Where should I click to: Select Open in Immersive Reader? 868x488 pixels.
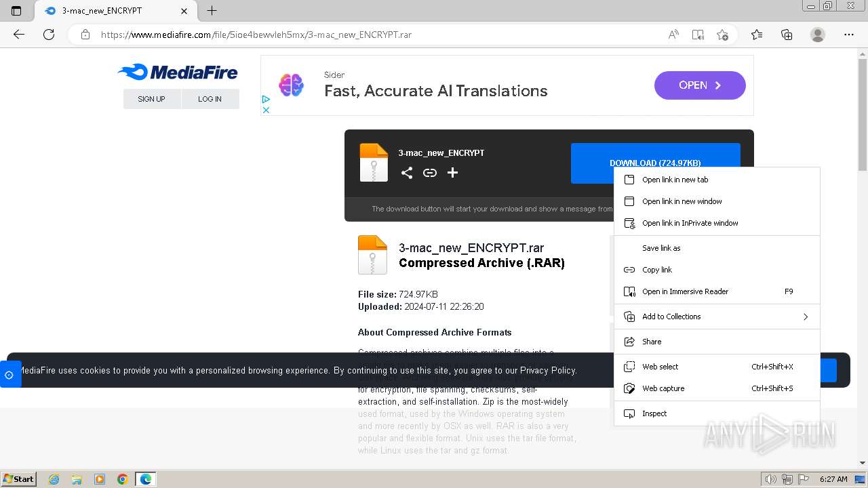coord(717,291)
